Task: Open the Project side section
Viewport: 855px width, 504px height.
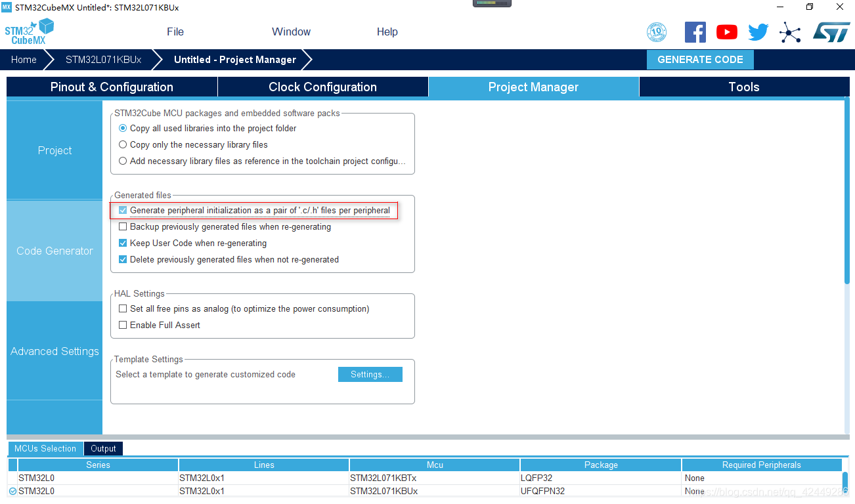Action: pos(55,150)
